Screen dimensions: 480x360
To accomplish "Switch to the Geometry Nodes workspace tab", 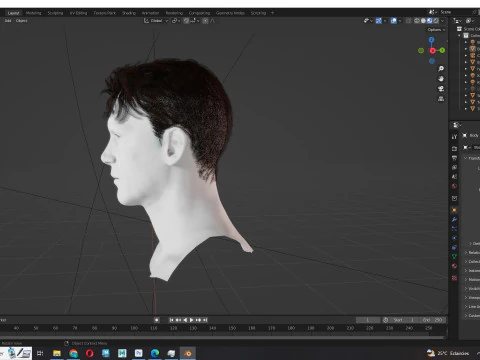I will tap(230, 13).
